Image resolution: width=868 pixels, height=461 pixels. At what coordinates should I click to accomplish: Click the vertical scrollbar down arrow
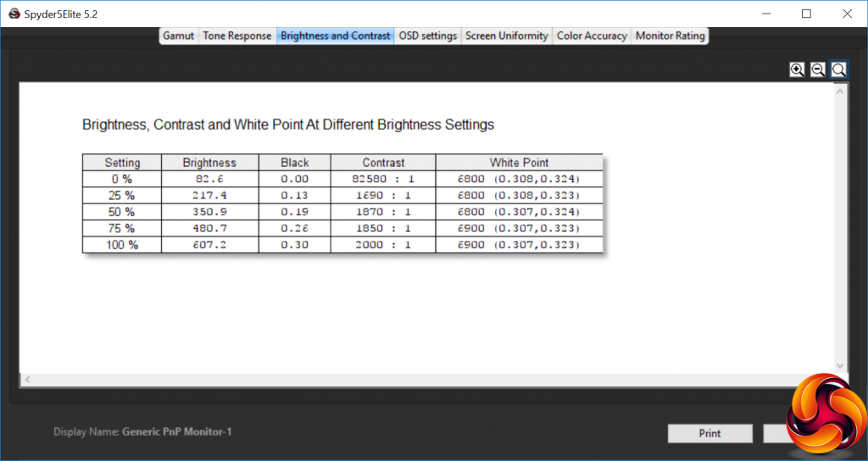click(x=840, y=365)
